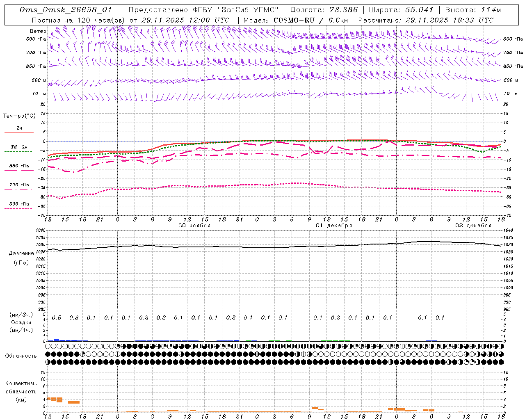This screenshot has width=525, height=420.
Task: Click the 0.3 precipitation amount value
Action: tap(74, 317)
